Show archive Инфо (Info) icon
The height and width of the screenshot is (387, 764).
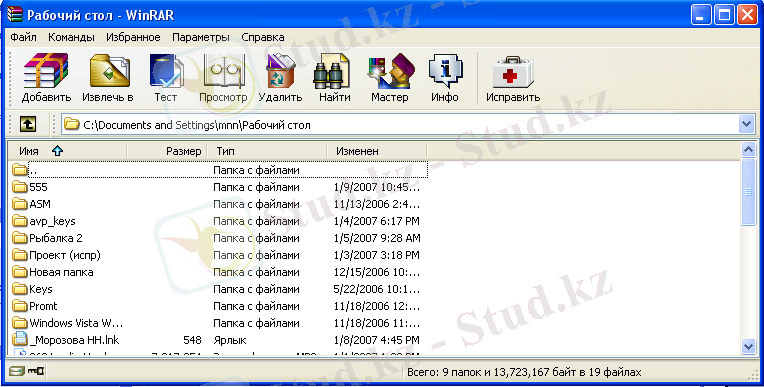[444, 78]
